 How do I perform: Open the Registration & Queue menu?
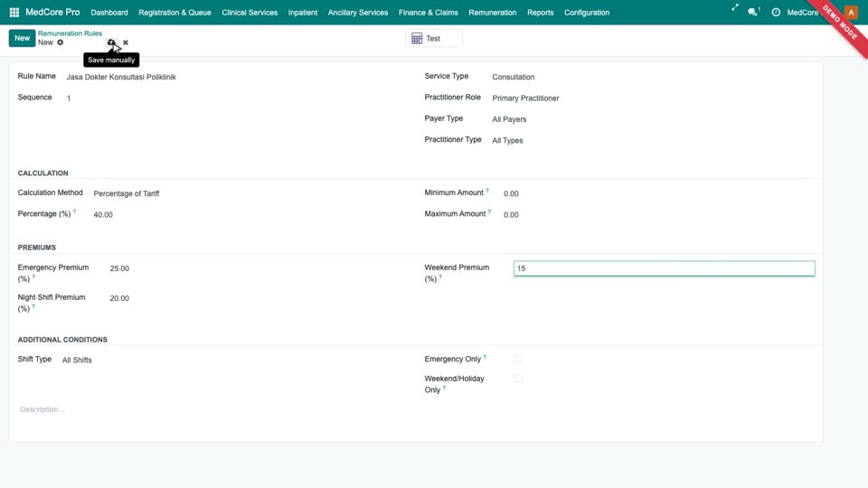click(x=175, y=12)
